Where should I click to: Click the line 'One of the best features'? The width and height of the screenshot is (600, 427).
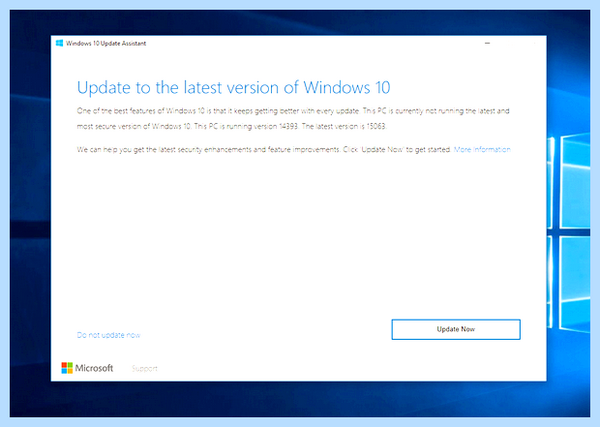(x=293, y=111)
